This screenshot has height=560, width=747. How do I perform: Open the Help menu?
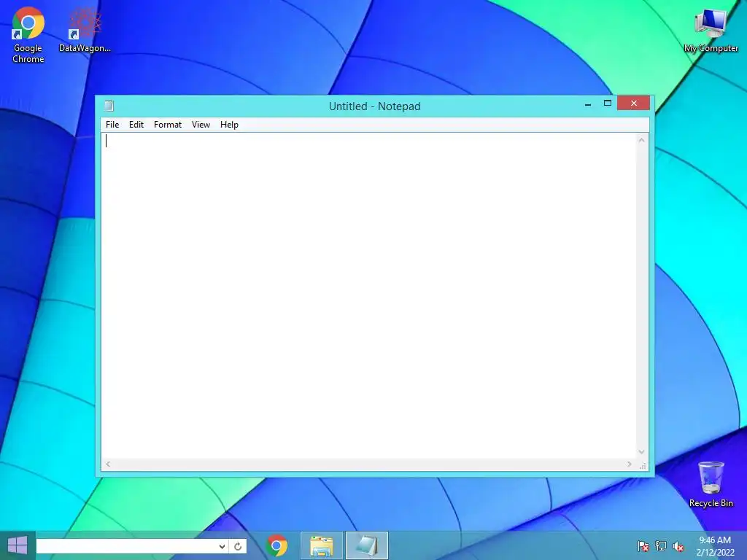click(x=229, y=125)
